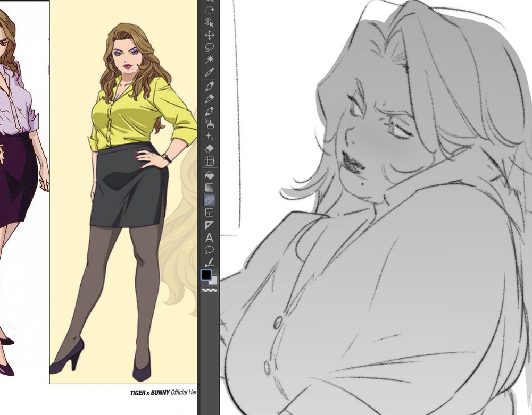Click the black main color swatch

point(206,275)
